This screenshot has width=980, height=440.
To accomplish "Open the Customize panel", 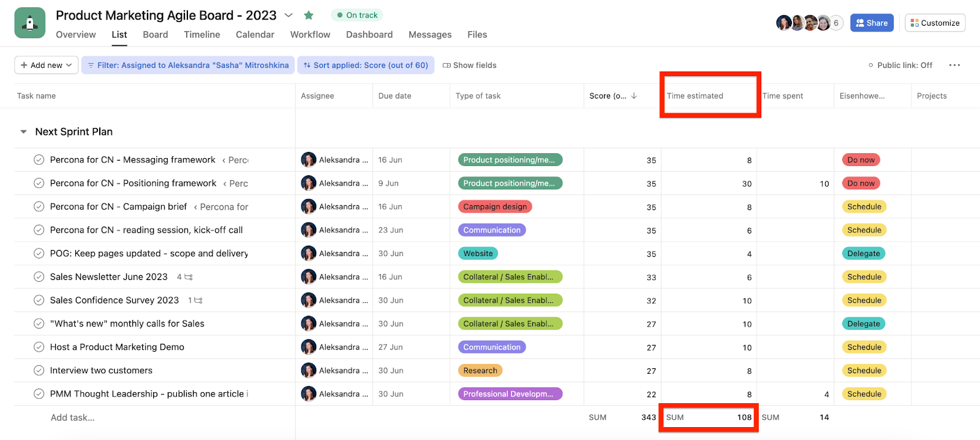I will [x=935, y=23].
